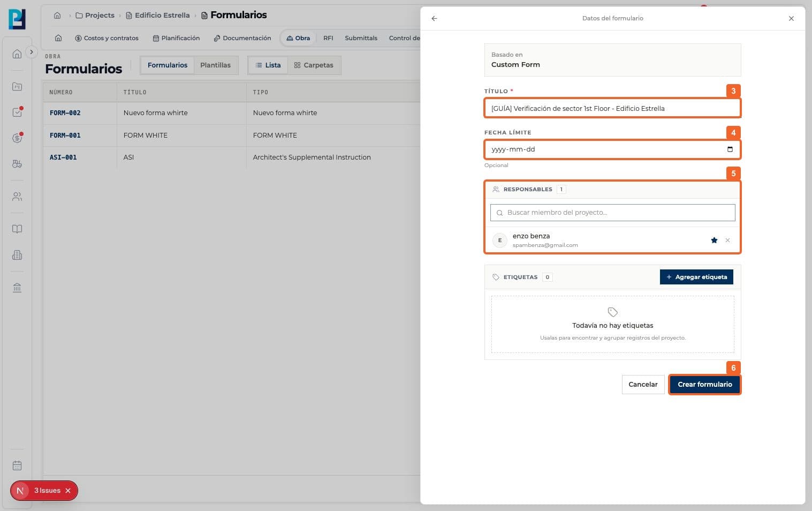Switch to the Plantillas view
Viewport: 812px width, 511px height.
215,65
